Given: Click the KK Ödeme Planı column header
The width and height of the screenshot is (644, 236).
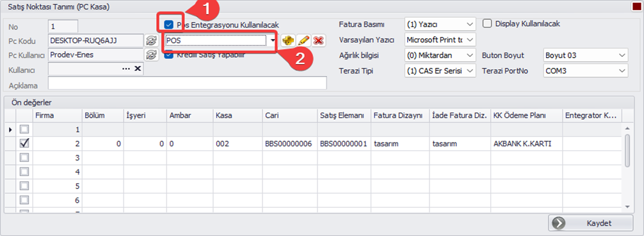Looking at the screenshot, I should point(527,116).
